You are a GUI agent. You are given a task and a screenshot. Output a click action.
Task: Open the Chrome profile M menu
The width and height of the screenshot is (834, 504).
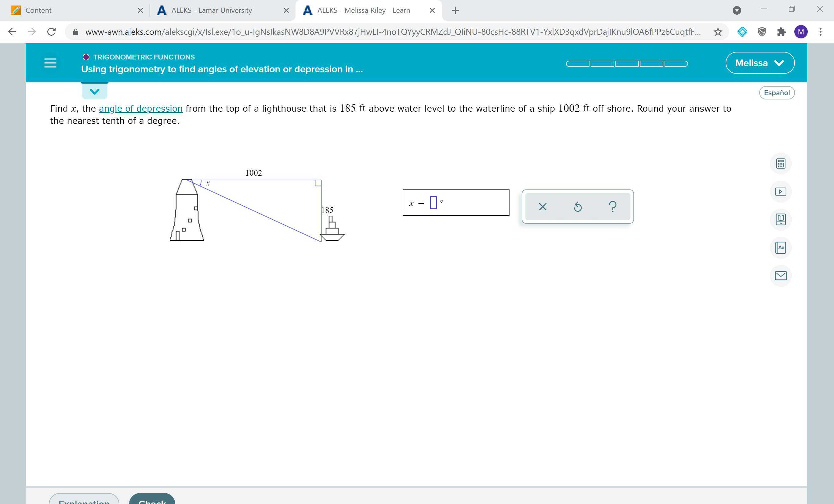801,31
